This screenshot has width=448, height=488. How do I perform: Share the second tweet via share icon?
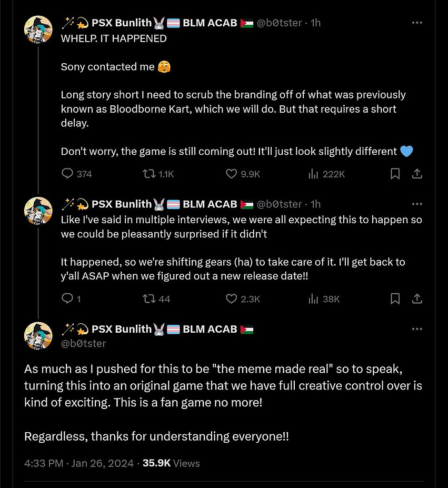coord(416,298)
